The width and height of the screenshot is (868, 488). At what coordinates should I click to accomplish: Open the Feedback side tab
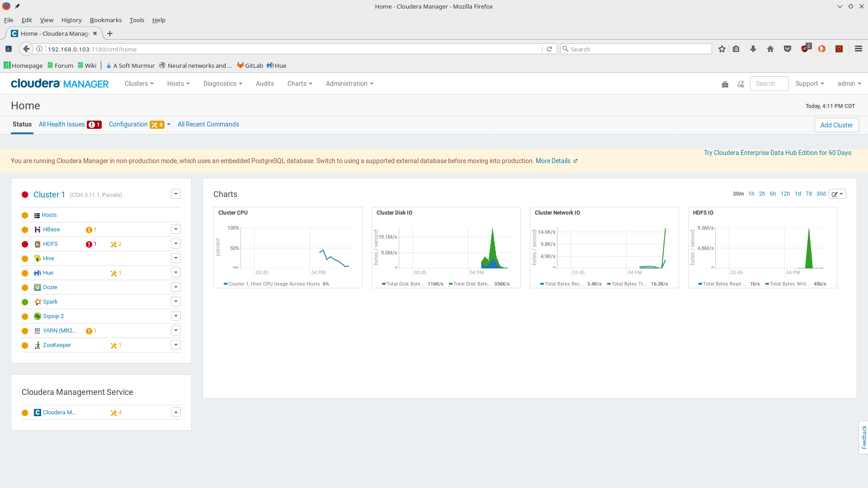tap(863, 437)
